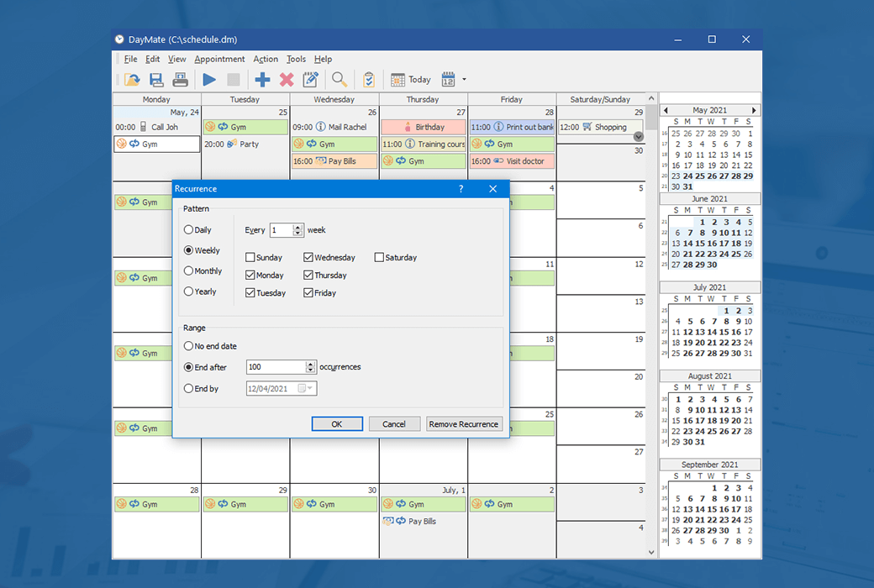Click the phone icon on Call Joh
This screenshot has height=588, width=874.
click(143, 127)
